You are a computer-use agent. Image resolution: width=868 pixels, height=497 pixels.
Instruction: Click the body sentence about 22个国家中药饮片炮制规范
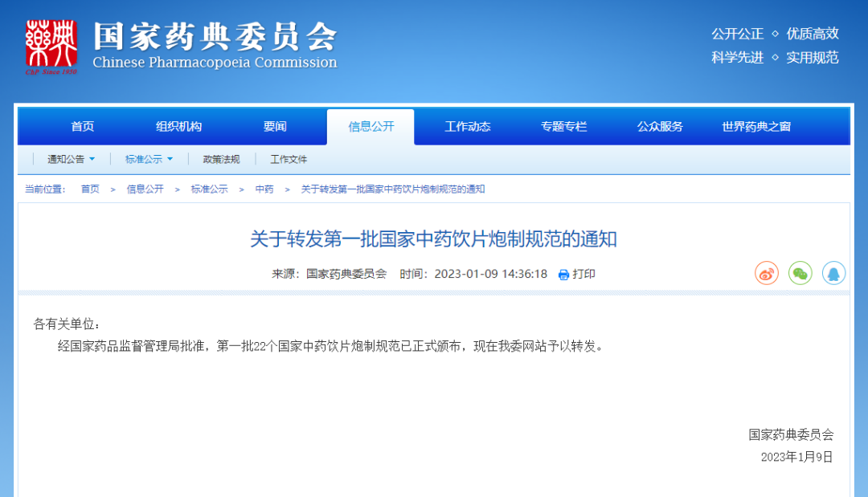[x=330, y=346]
